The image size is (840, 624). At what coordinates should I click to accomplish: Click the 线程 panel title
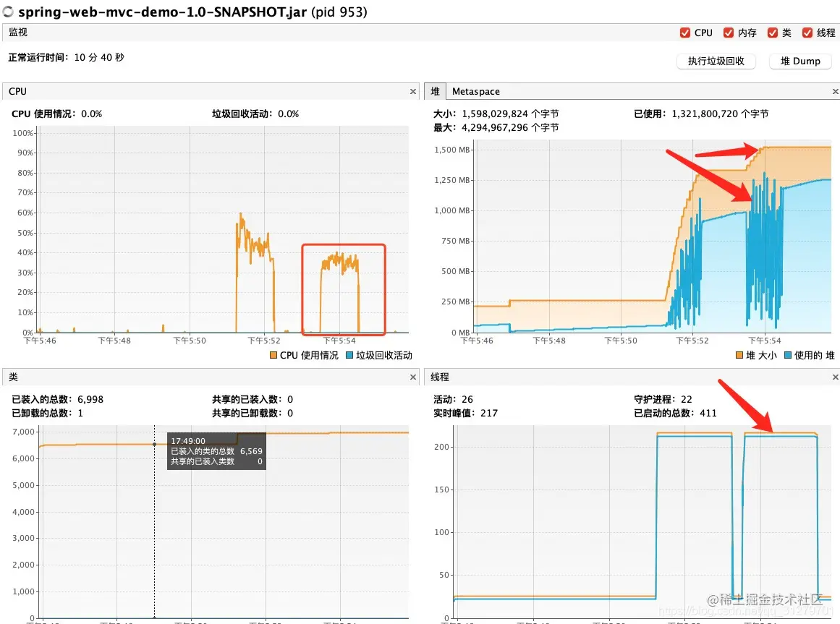(440, 377)
